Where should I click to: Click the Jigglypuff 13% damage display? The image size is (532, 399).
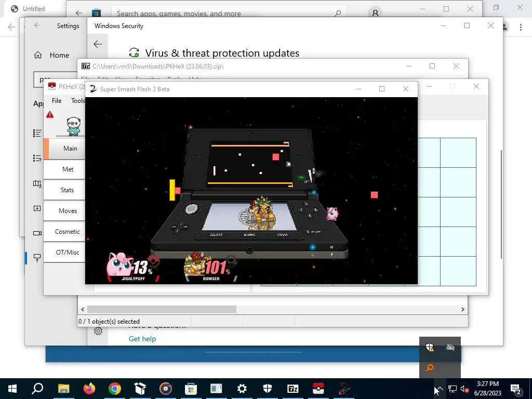[133, 267]
